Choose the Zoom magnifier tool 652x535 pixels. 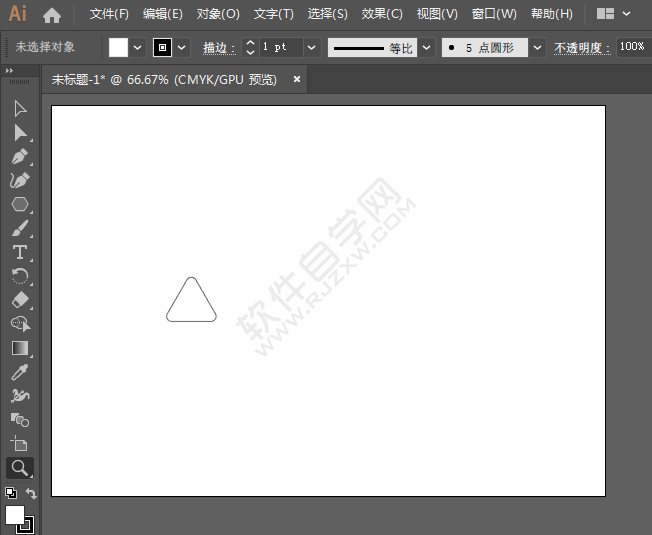coord(20,467)
